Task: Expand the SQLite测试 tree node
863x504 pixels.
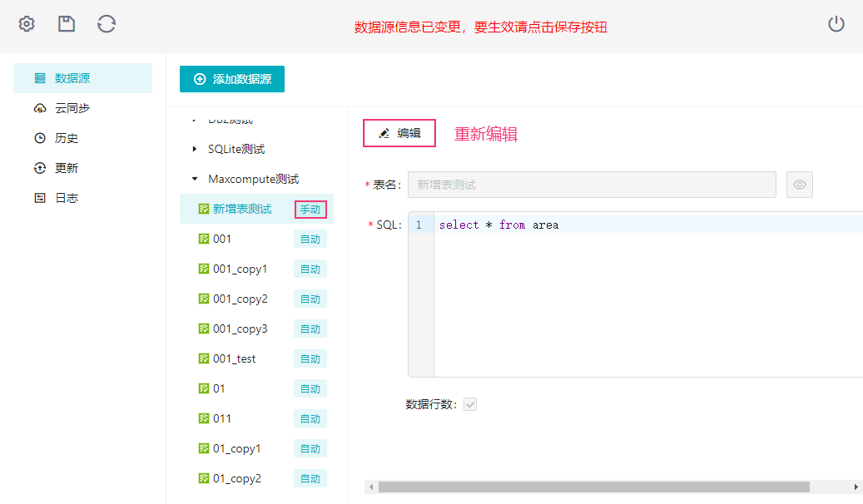Action: (x=194, y=149)
